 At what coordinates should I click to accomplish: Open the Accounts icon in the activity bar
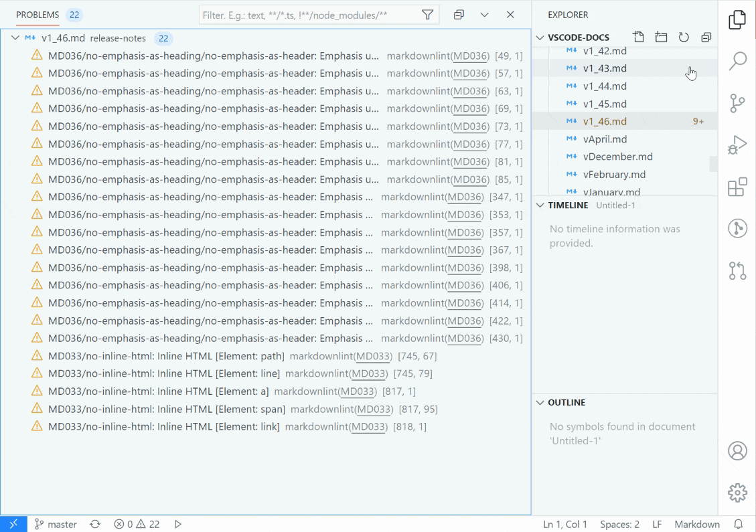click(737, 452)
